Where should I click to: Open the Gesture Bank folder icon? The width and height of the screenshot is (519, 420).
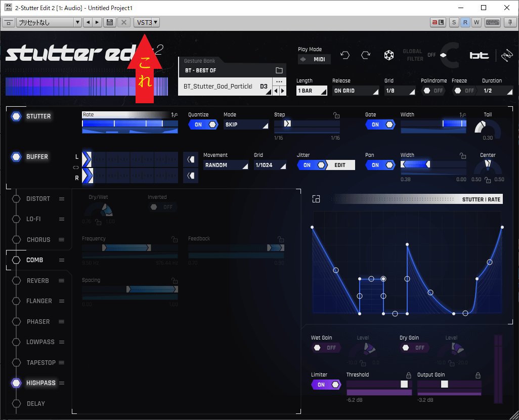click(x=279, y=70)
